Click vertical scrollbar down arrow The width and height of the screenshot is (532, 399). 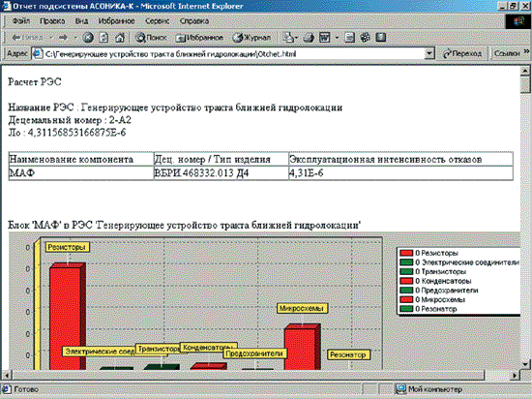[x=525, y=364]
